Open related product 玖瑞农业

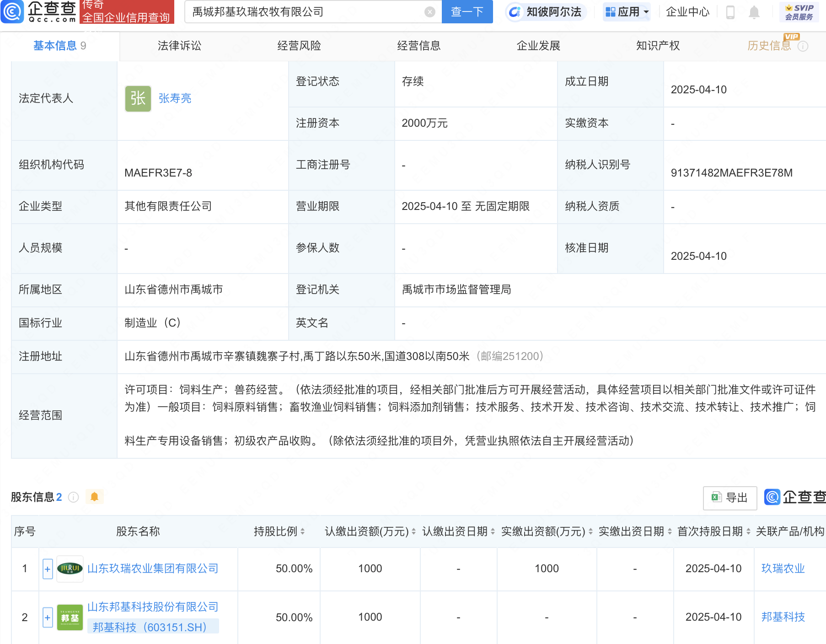[783, 569]
